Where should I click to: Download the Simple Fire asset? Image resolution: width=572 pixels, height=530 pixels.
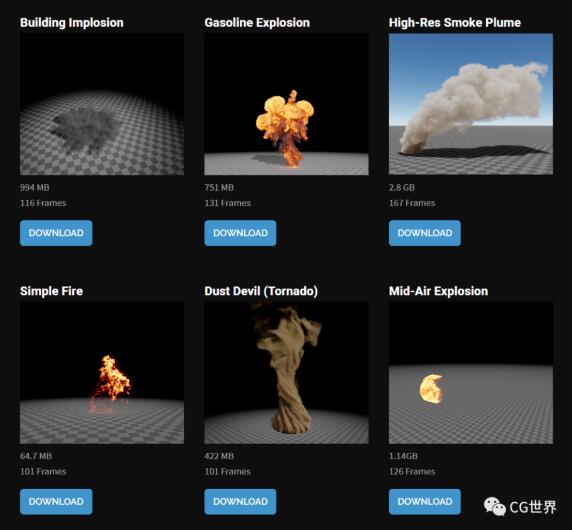point(56,502)
